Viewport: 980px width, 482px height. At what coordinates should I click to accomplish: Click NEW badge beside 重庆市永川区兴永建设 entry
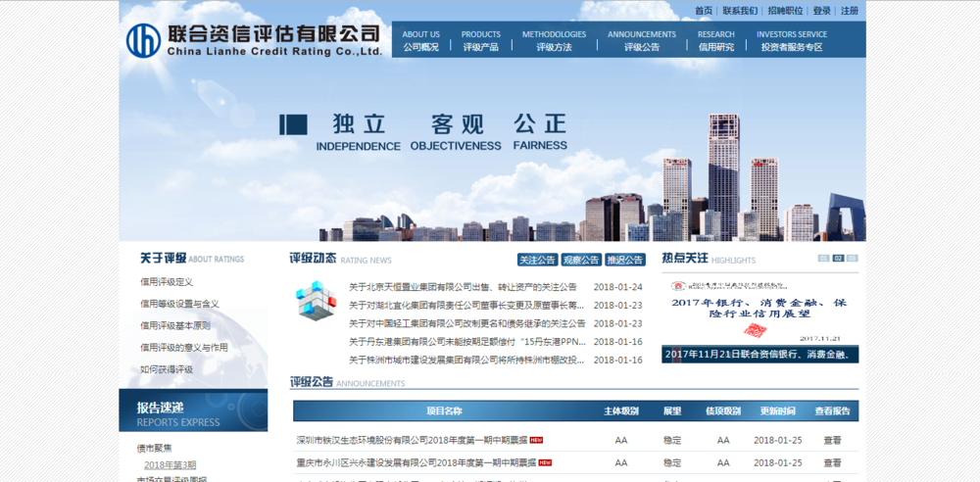(545, 463)
